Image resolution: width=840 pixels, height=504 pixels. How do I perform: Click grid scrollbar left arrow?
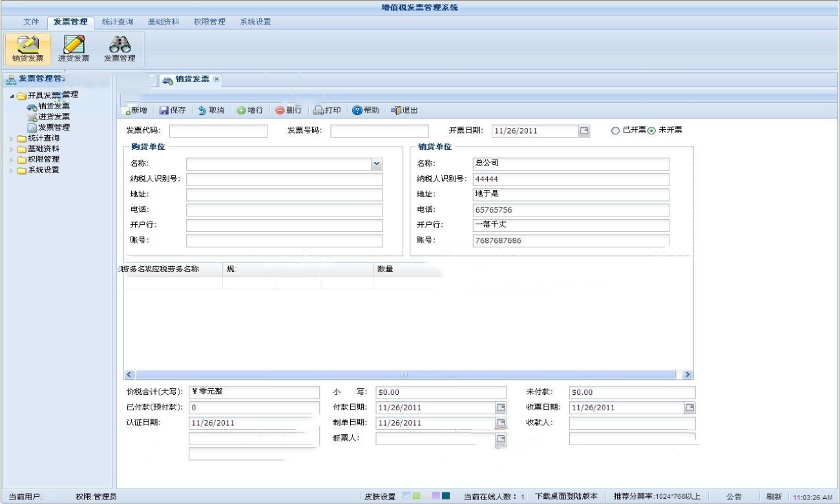(129, 375)
